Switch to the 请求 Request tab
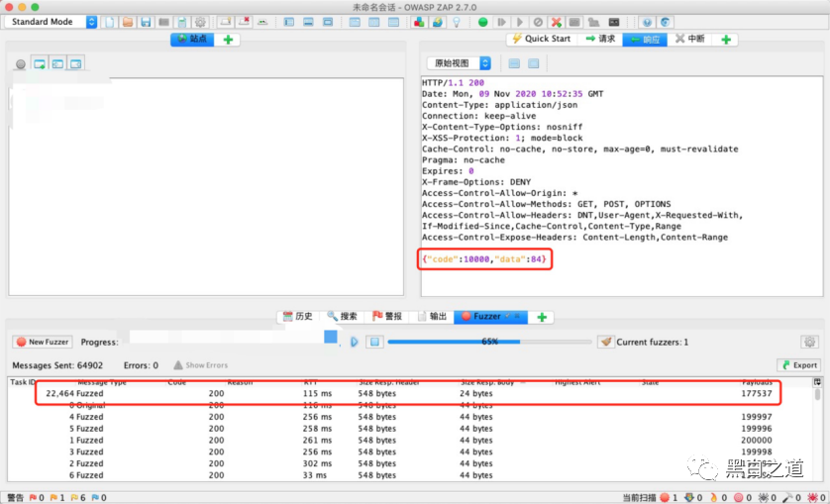Image resolution: width=830 pixels, height=504 pixels. 600,39
